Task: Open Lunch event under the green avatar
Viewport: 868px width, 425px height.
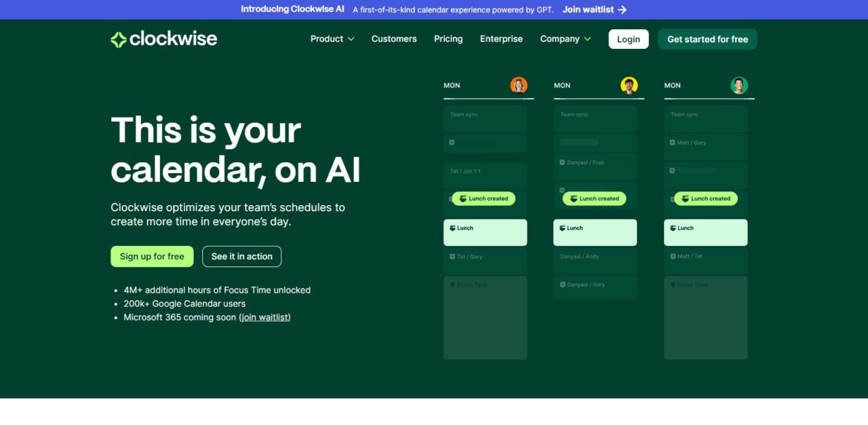Action: click(x=705, y=232)
